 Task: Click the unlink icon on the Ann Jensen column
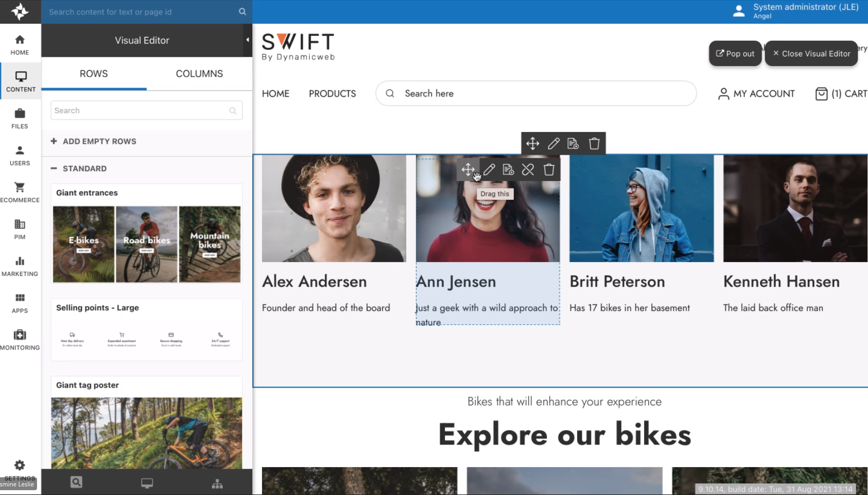528,169
